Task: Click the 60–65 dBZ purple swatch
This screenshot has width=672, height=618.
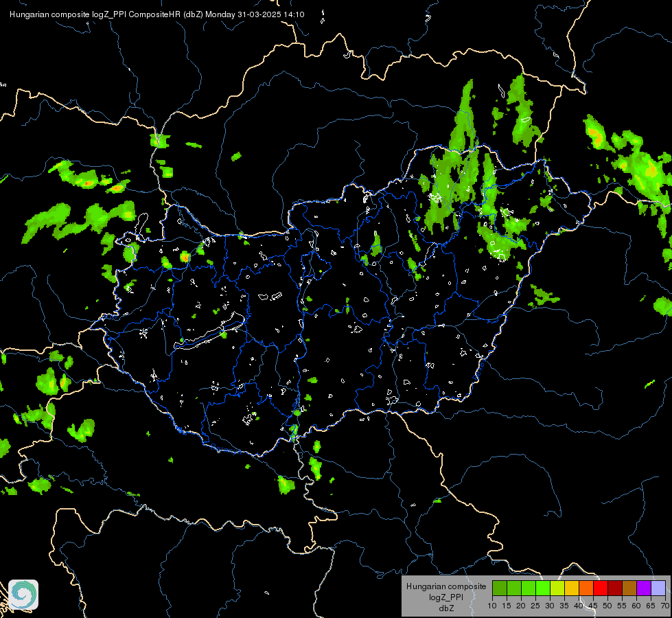Action: pos(644,588)
